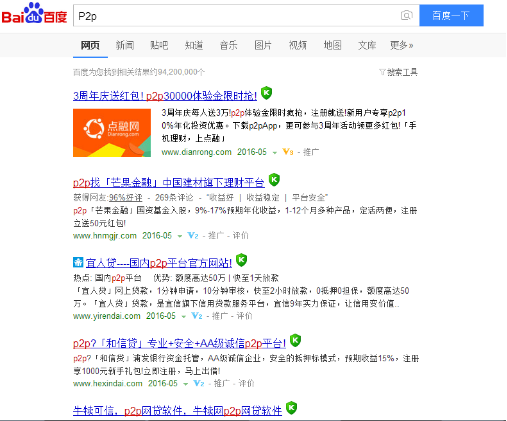
Task: Open the 更多 tab menu
Action: click(401, 45)
